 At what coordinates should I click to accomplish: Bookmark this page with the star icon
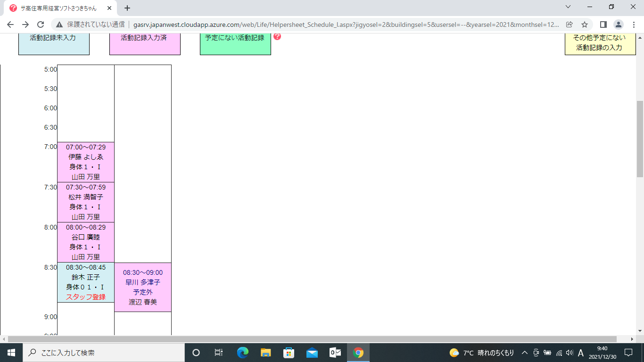585,25
